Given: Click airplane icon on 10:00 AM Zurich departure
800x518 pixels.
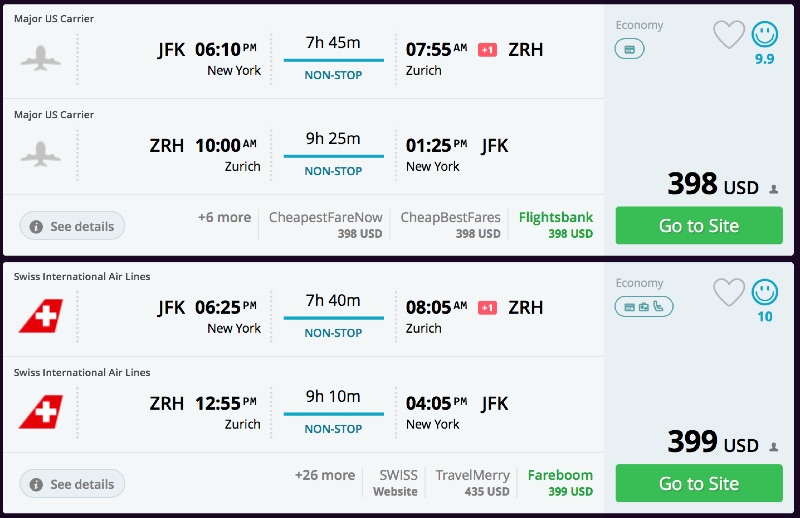Looking at the screenshot, I should click(x=40, y=154).
